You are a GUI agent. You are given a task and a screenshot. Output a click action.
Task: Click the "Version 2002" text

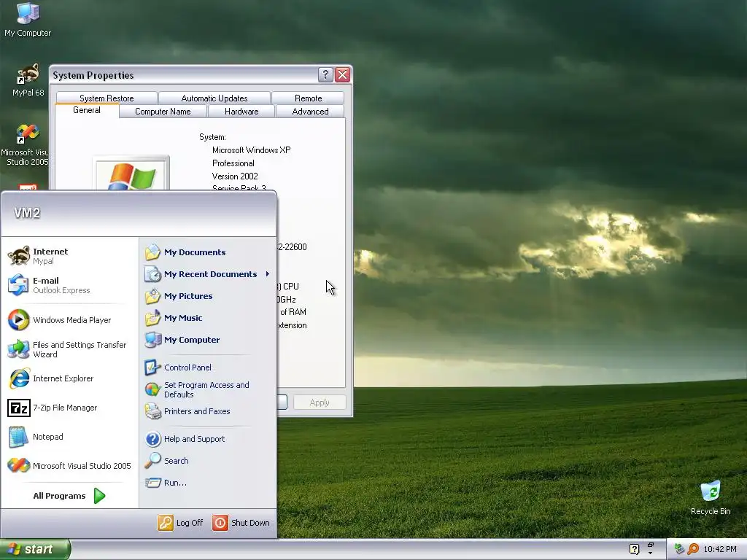(x=235, y=176)
